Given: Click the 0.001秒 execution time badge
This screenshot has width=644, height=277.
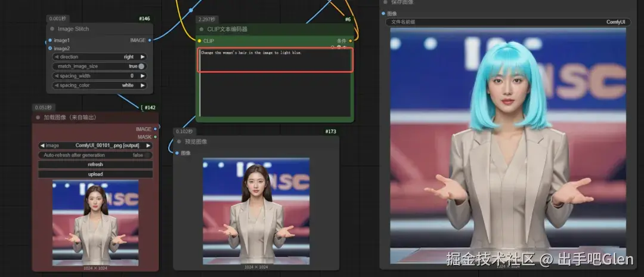Looking at the screenshot, I should [x=58, y=19].
